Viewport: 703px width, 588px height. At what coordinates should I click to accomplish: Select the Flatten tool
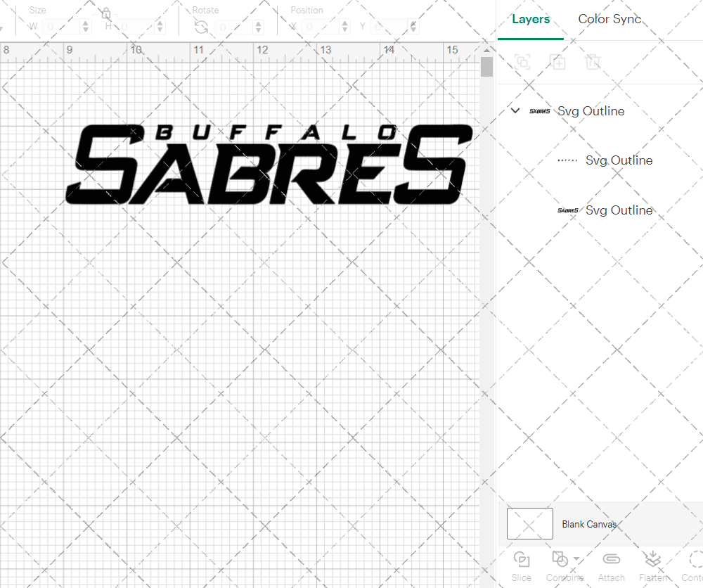coord(653,561)
